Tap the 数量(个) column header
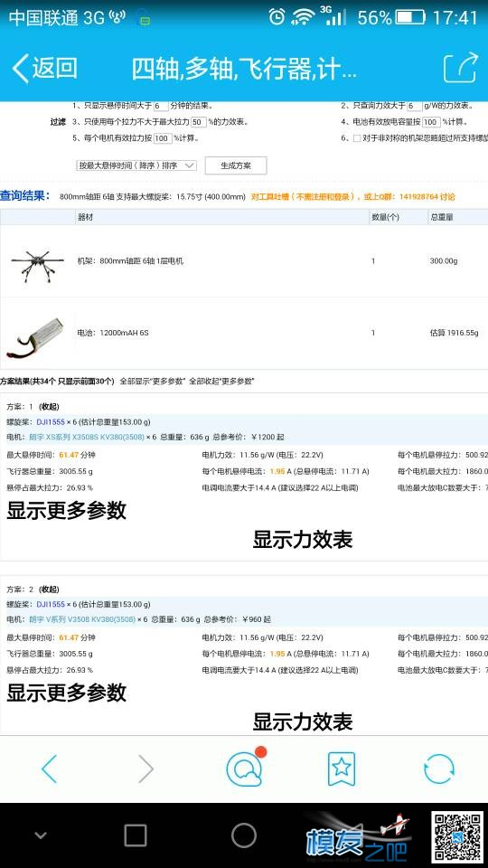Viewport: 488px width, 868px height. (385, 218)
